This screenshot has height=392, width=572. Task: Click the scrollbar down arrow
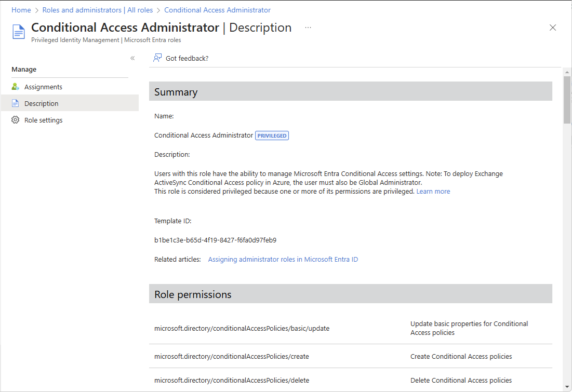[x=567, y=386]
